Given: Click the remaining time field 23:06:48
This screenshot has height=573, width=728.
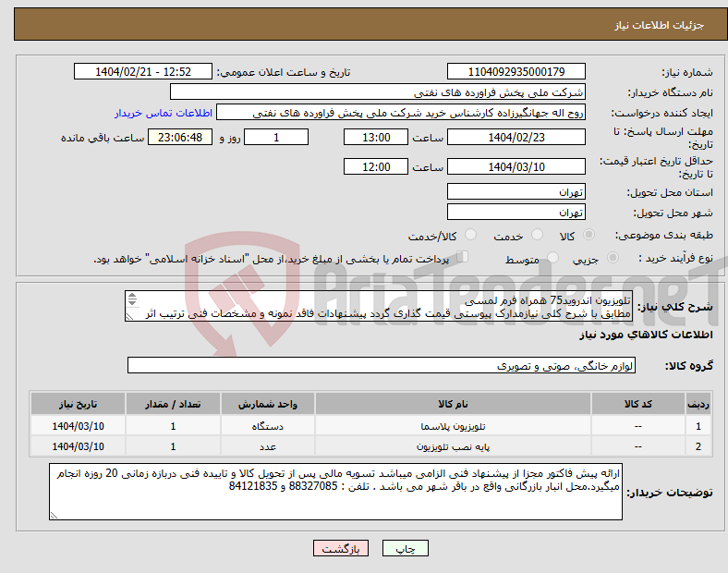Looking at the screenshot, I should pos(180,138).
